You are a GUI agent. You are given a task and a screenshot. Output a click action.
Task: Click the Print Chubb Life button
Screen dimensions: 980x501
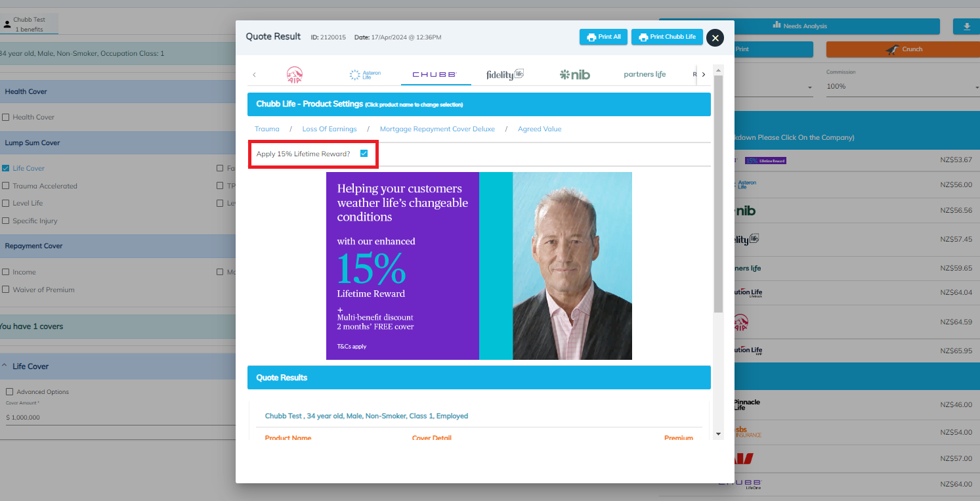(x=667, y=37)
